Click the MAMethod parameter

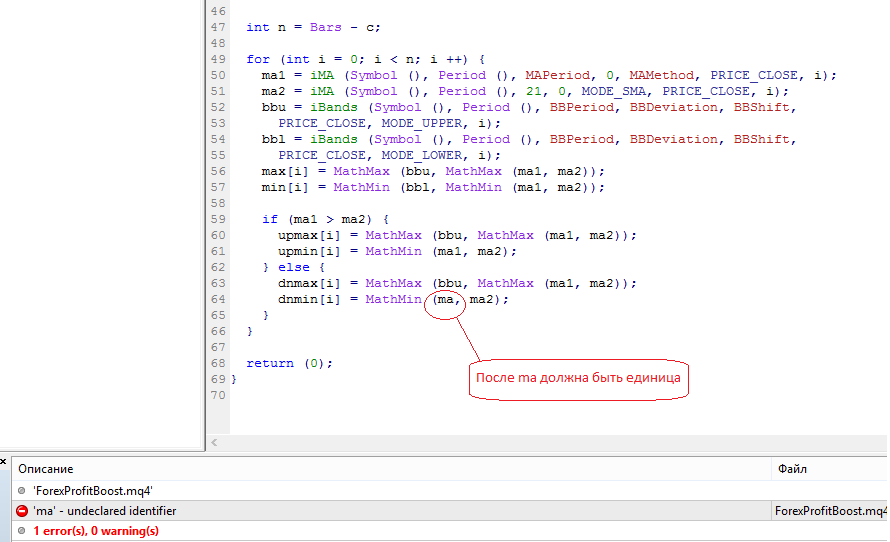click(661, 75)
